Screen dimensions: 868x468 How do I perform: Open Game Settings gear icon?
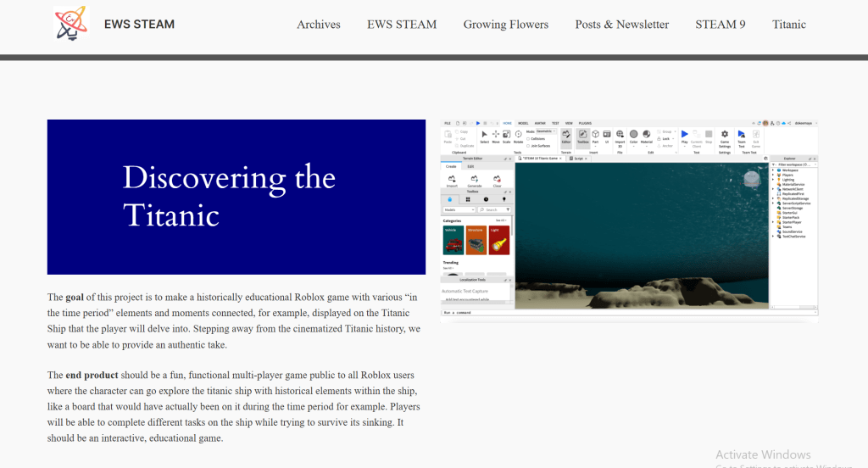(725, 136)
